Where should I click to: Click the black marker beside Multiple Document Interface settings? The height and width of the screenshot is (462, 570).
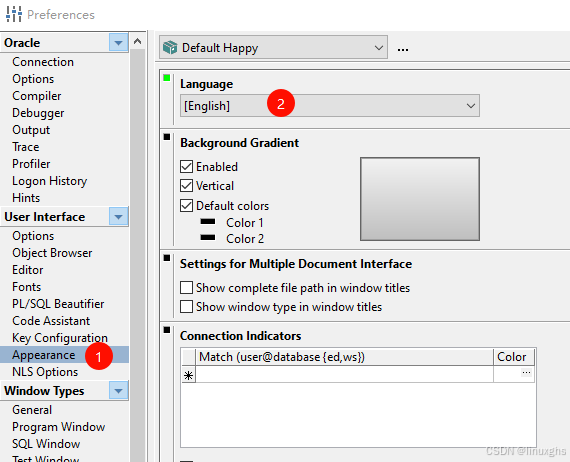pos(167,258)
